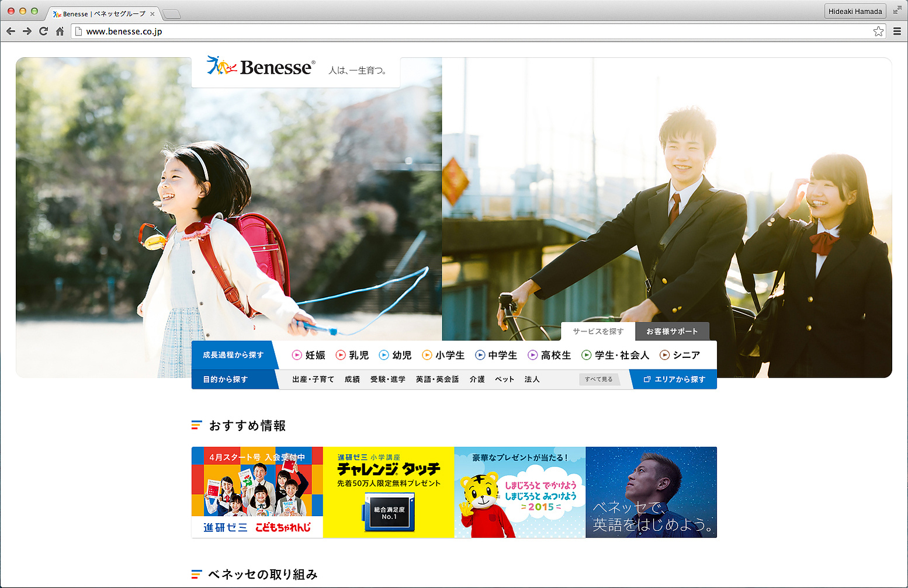Click the orange arrow icon beside 小学生
The width and height of the screenshot is (908, 588).
(427, 355)
